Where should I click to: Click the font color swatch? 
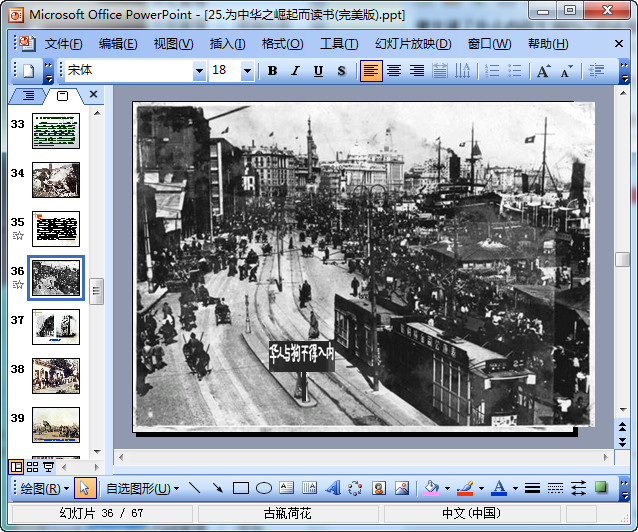coord(499,488)
